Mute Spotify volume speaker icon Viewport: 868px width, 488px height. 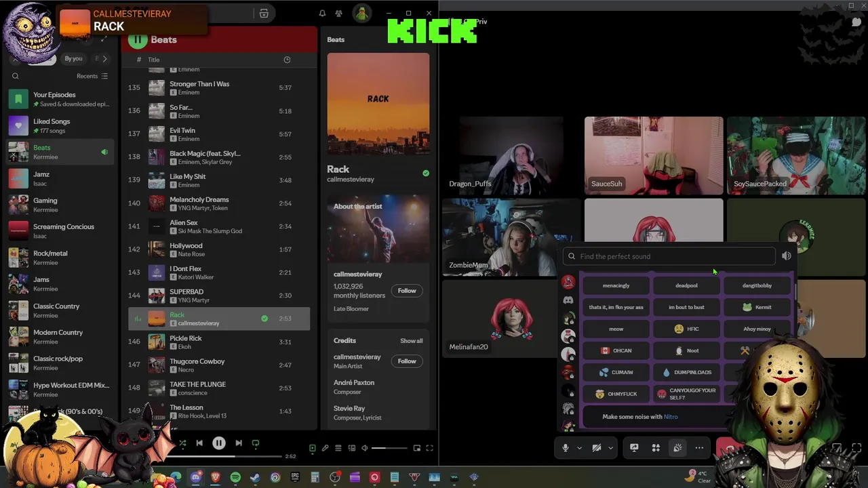[x=365, y=448]
